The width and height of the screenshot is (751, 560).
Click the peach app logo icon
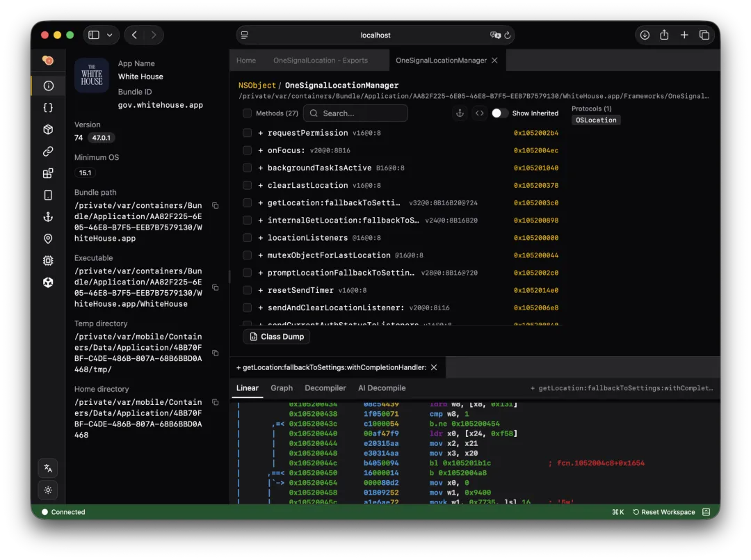click(x=49, y=61)
